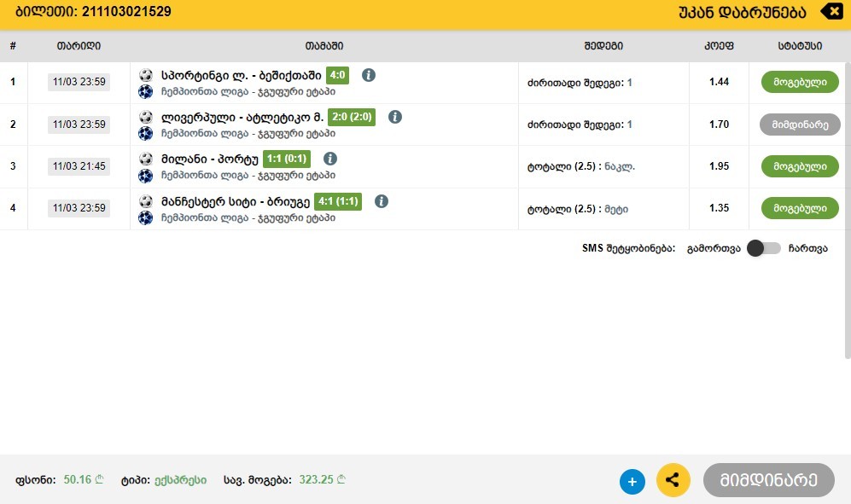Click მოგებული status badge in row 1
Image resolution: width=851 pixels, height=504 pixels.
point(800,82)
